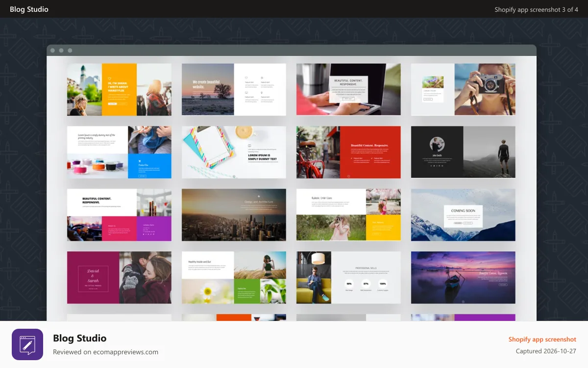The height and width of the screenshot is (368, 588).
Task: Select the template with woman holding camera
Action: coord(463,89)
